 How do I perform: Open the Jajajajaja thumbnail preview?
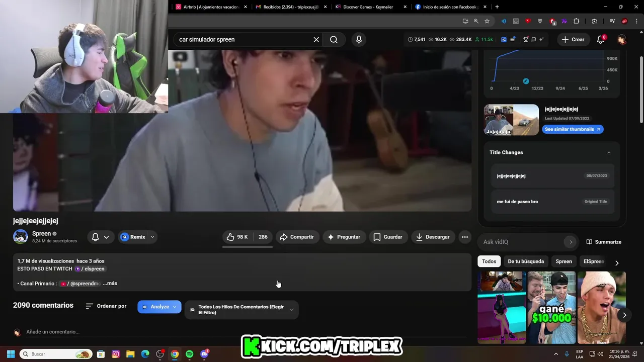point(511,120)
